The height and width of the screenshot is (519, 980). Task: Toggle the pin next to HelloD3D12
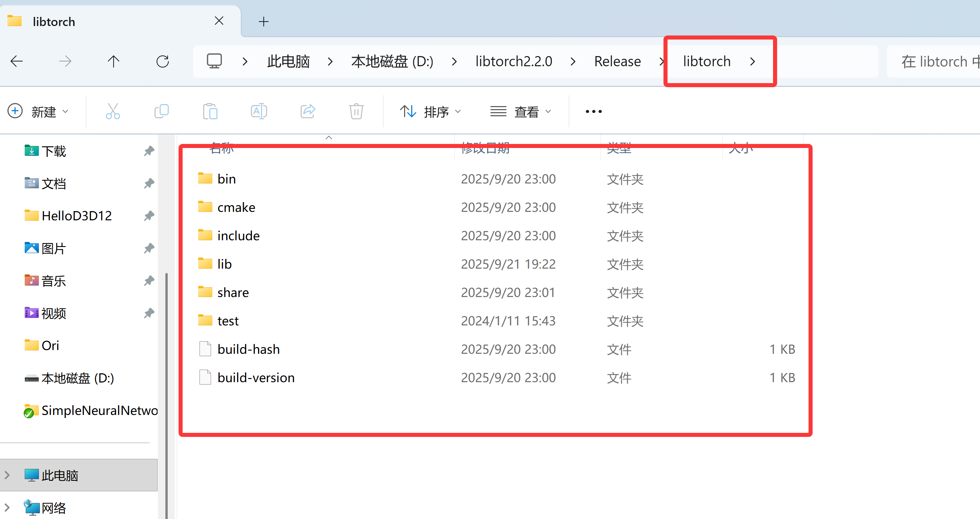pyautogui.click(x=149, y=216)
